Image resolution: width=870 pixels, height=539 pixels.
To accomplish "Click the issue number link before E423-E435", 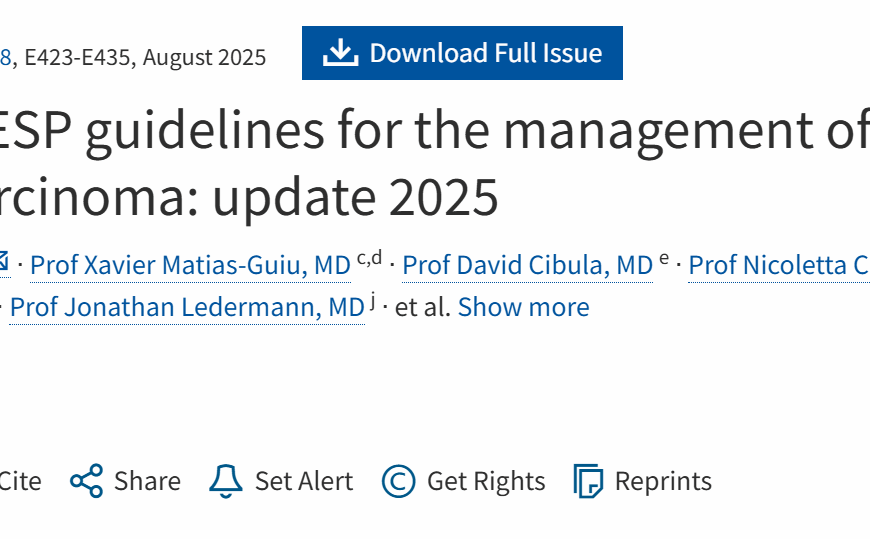I will pos(6,57).
